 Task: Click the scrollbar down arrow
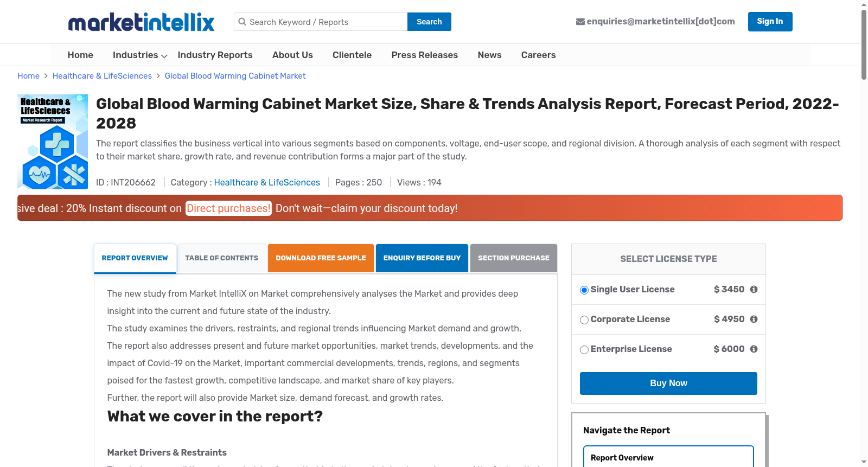tap(864, 462)
